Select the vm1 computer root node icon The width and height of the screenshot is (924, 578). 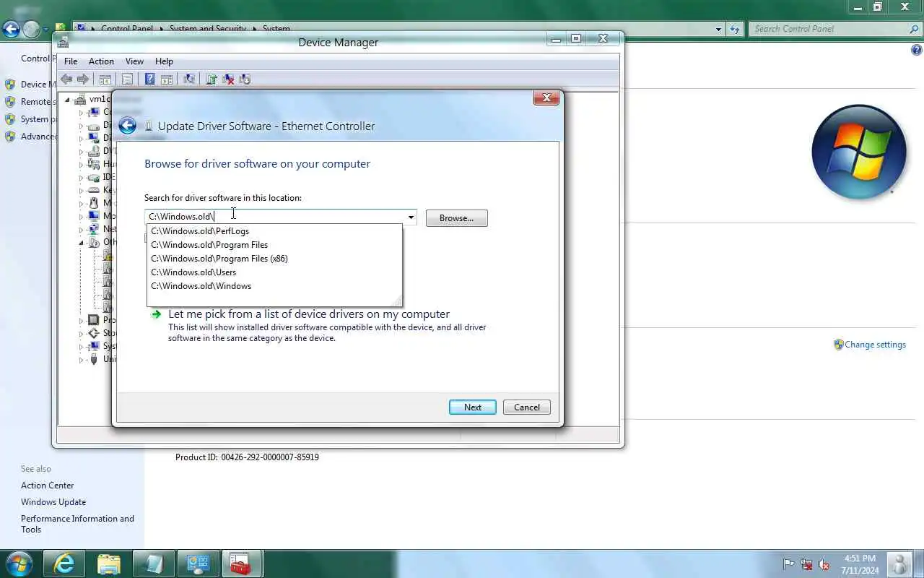pos(80,99)
